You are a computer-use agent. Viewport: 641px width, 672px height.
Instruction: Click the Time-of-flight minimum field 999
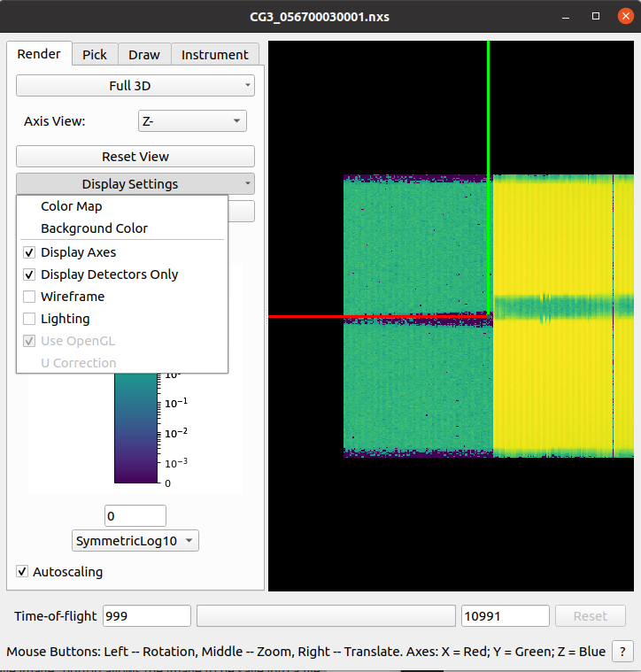click(x=147, y=616)
